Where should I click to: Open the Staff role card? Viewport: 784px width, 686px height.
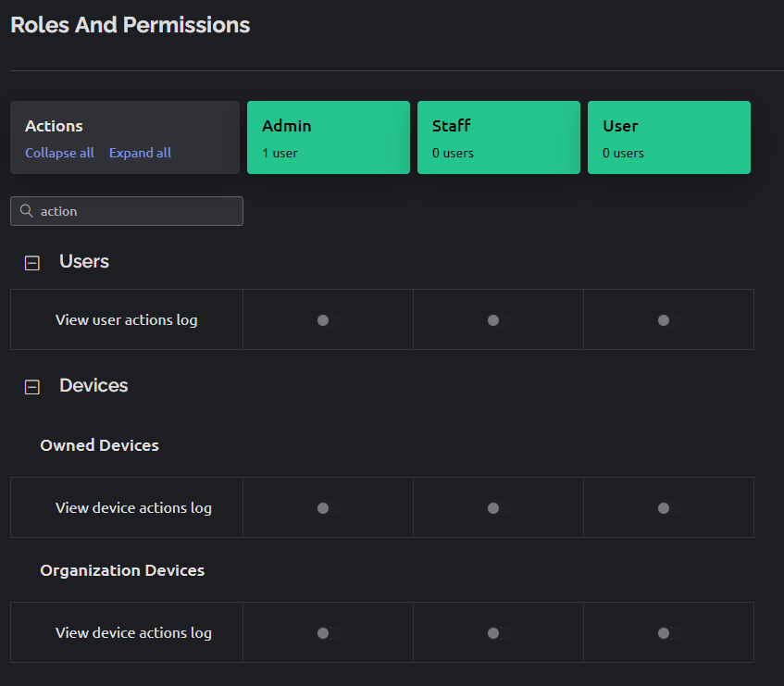(x=499, y=138)
